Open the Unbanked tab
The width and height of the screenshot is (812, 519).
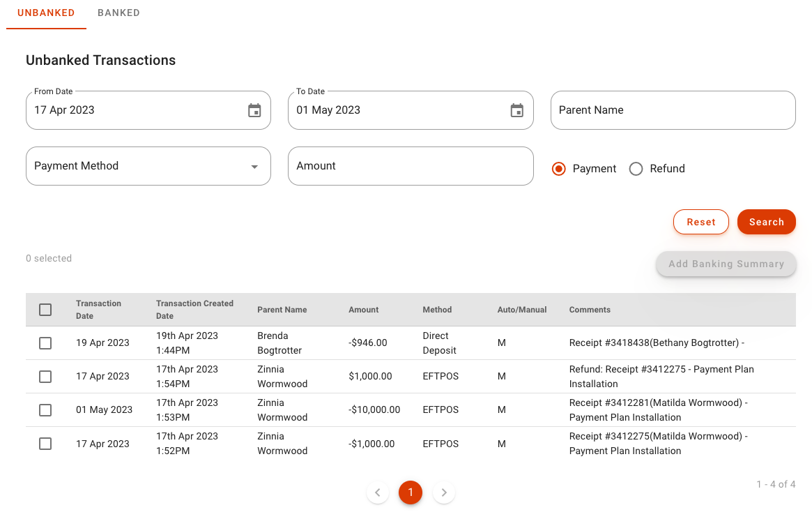click(x=46, y=13)
